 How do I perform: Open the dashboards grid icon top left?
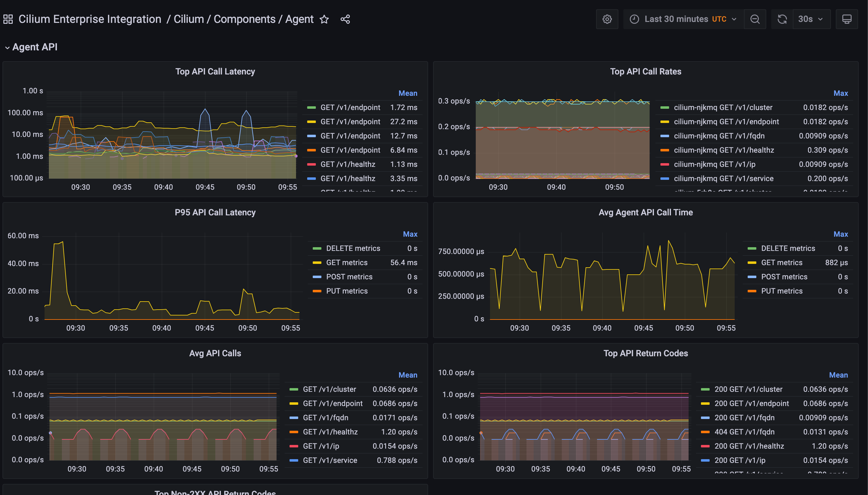(7, 19)
